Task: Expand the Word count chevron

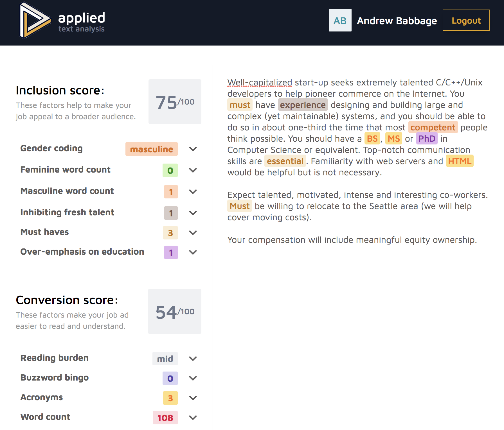Action: pyautogui.click(x=193, y=418)
